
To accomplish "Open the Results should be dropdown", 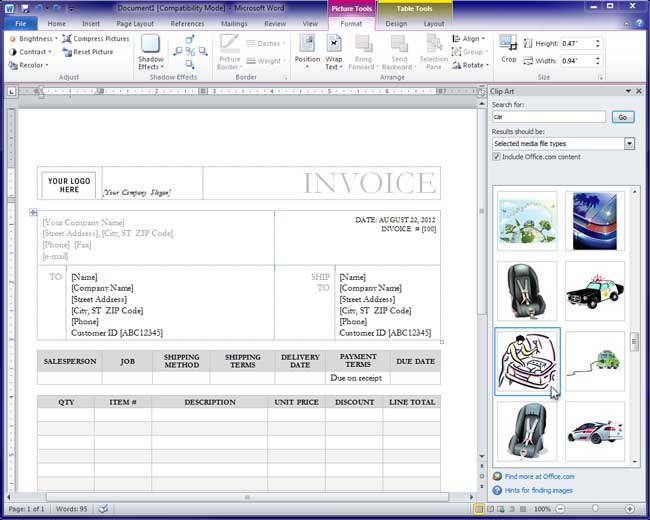I will tap(629, 144).
